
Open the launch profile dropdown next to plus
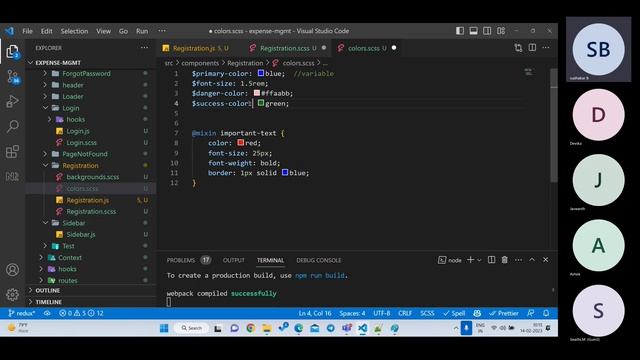479,260
